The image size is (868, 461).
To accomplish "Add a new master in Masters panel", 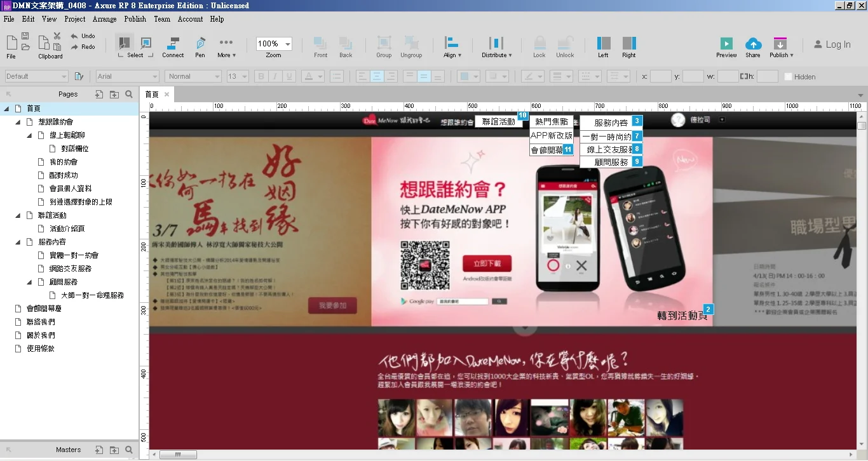I will (99, 450).
